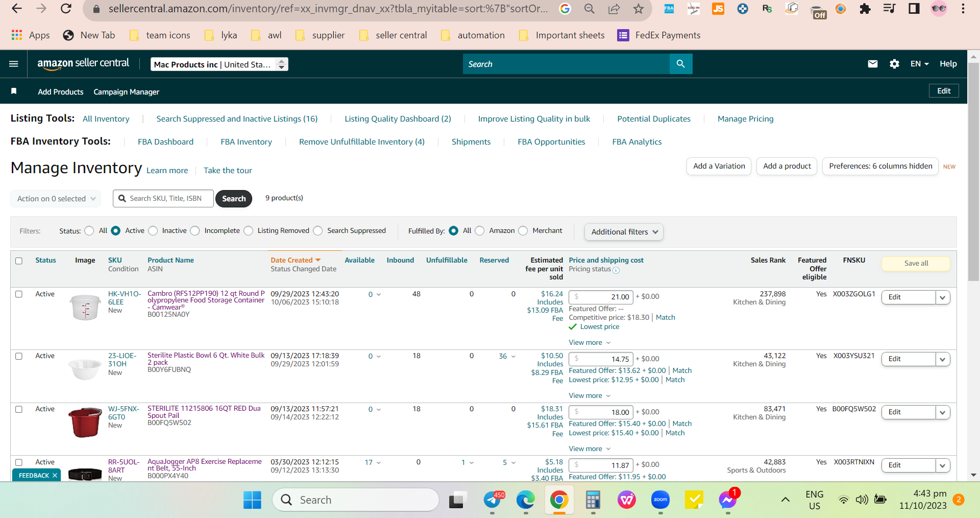Click the Add a Variation button
Viewport: 980px width, 518px height.
pos(719,166)
